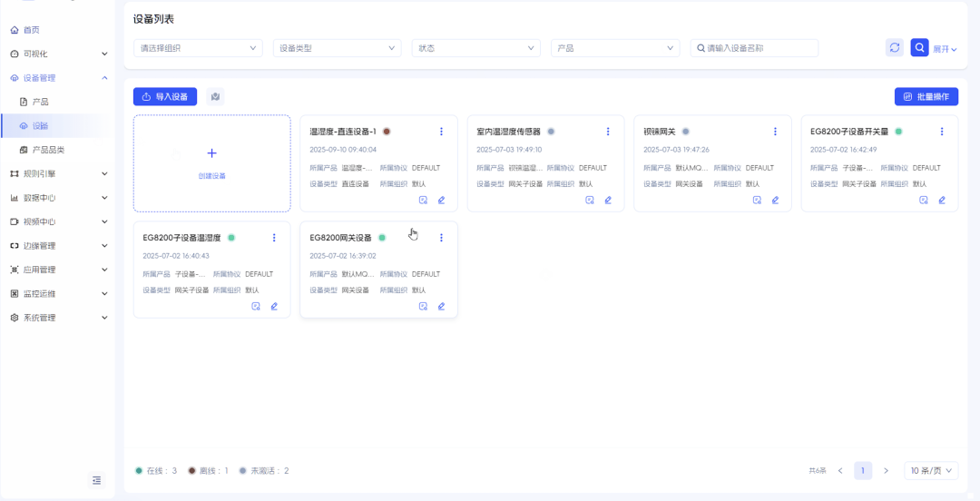The width and height of the screenshot is (980, 501).
Task: Click edit pencil on 室内温湿度传感器 card
Action: coord(608,201)
